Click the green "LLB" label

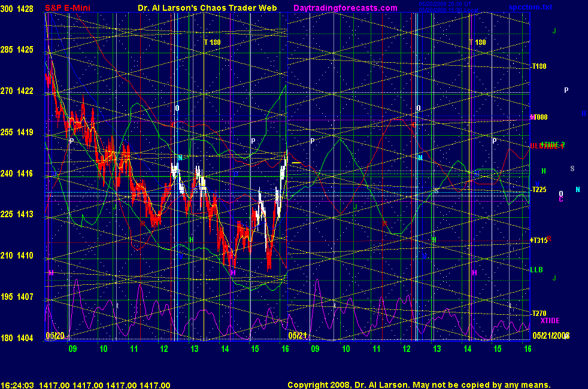click(x=537, y=270)
